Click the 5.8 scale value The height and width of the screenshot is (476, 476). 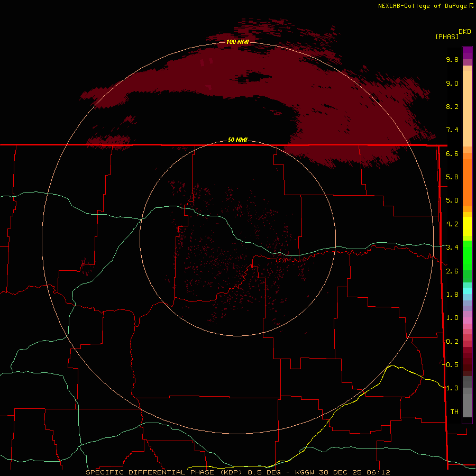pos(452,177)
